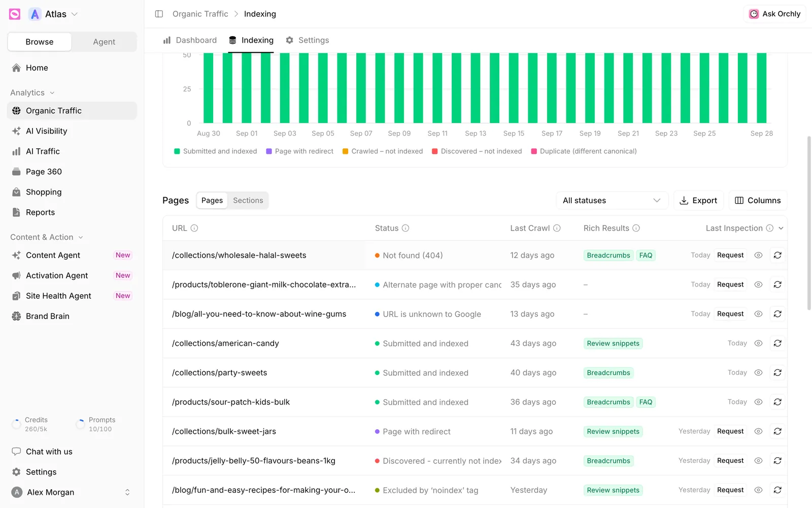The width and height of the screenshot is (812, 508).
Task: View details eye icon for toblerone row
Action: (x=758, y=284)
